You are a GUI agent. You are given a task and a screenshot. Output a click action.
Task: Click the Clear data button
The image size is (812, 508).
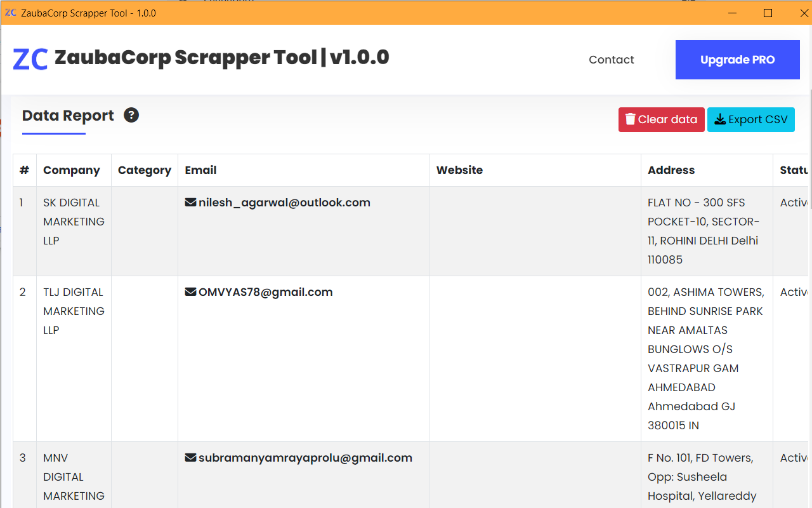[x=662, y=119]
